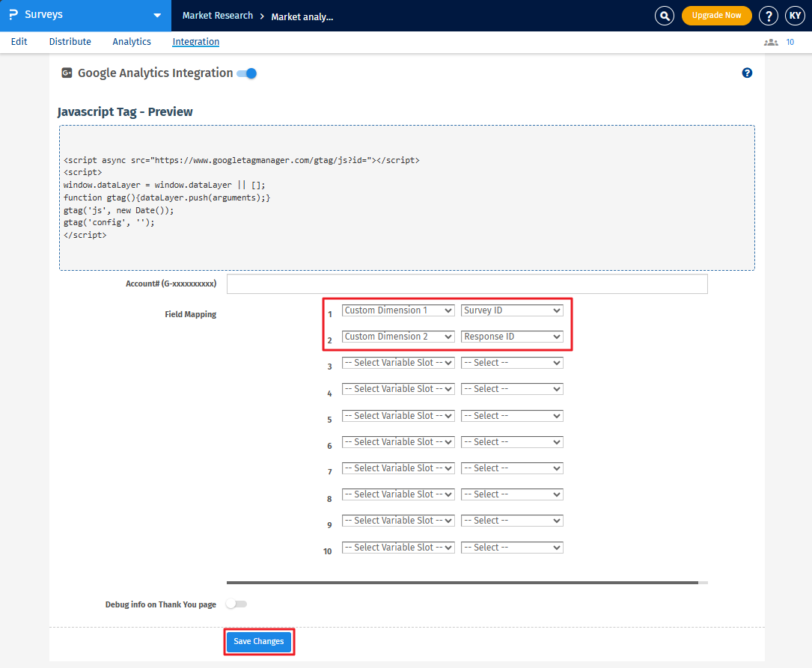812x668 pixels.
Task: Click the Field Mapping label
Action: [x=191, y=314]
